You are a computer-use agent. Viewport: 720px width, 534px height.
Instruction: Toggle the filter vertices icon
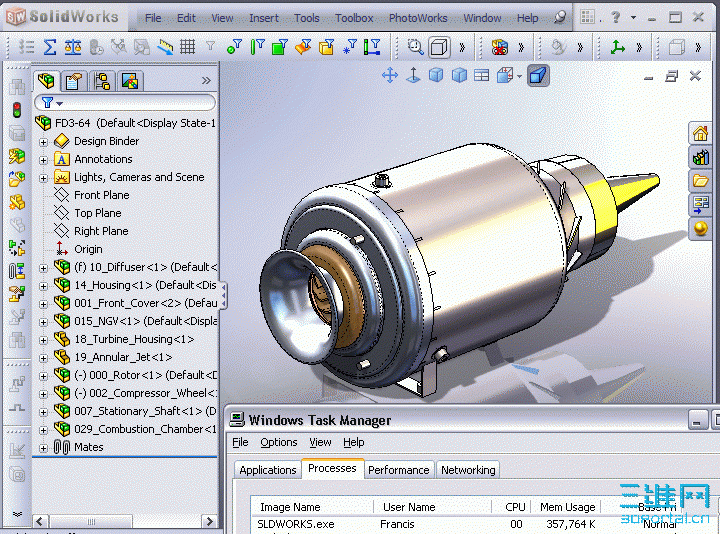point(234,46)
